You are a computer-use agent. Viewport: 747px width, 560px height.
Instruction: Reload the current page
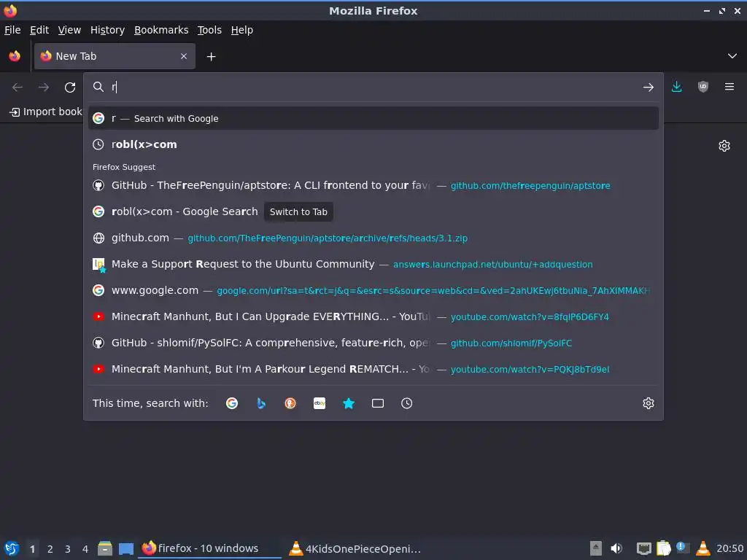pos(70,87)
